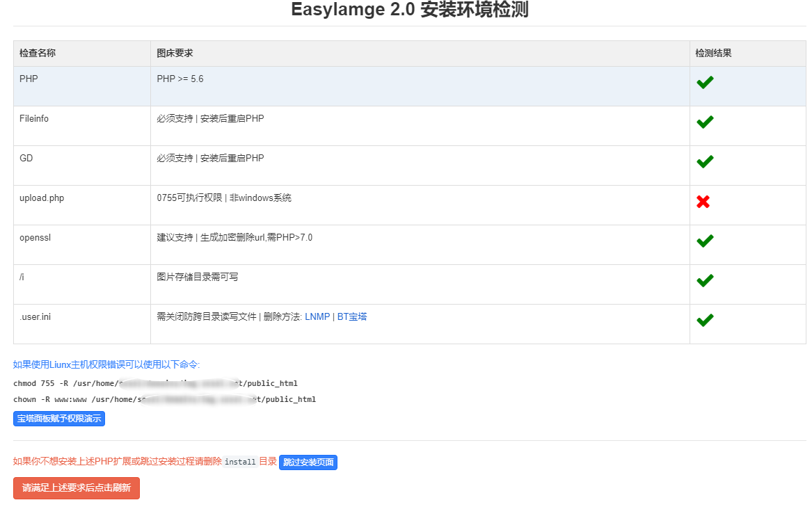This screenshot has height=507, width=812.
Task: Click the 0755可执行权限 requirement text
Action: (224, 198)
